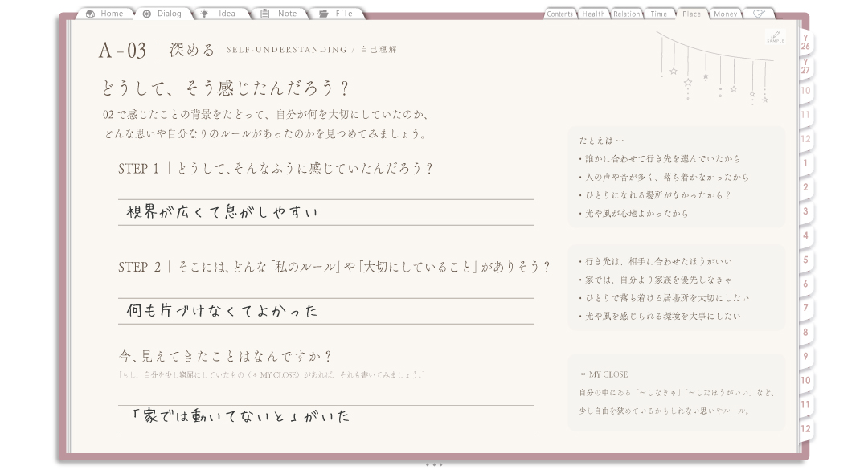Open the Time tab
The height and width of the screenshot is (470, 868).
click(659, 14)
